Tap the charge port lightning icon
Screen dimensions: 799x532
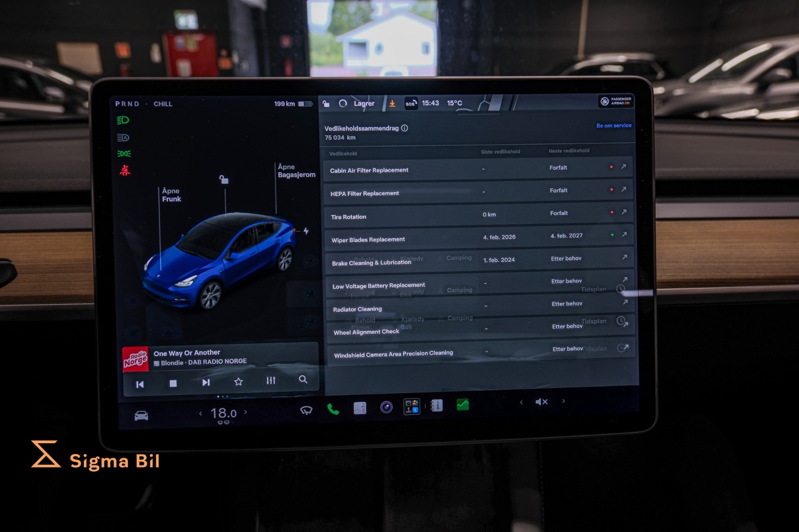(x=306, y=231)
